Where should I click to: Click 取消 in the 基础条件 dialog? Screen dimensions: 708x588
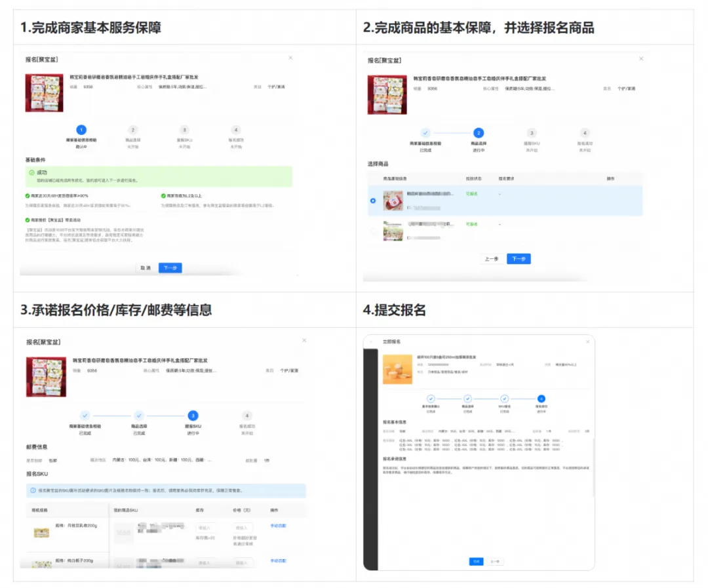click(x=146, y=267)
